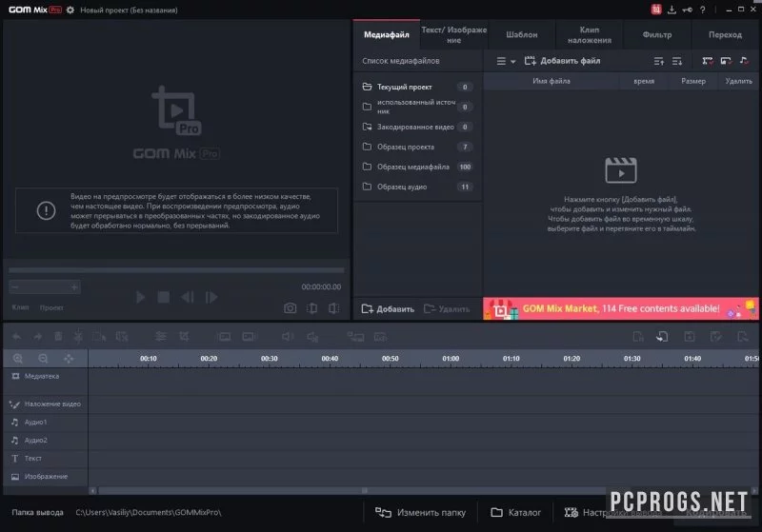
Task: Select Текущий проект folder
Action: click(x=417, y=87)
